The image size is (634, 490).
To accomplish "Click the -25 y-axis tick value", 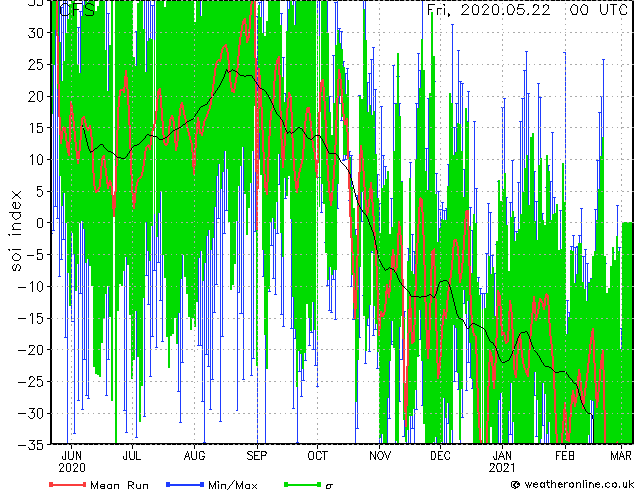I will click(31, 382).
